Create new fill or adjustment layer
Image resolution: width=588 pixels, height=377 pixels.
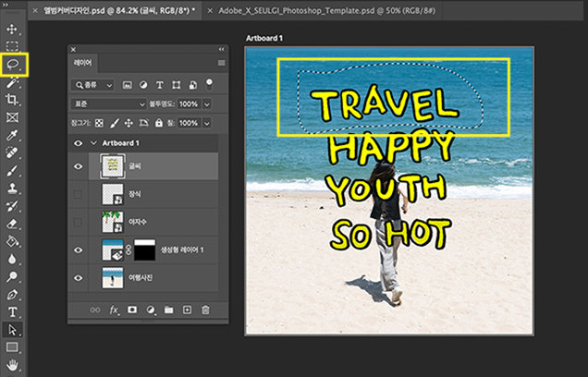point(151,310)
